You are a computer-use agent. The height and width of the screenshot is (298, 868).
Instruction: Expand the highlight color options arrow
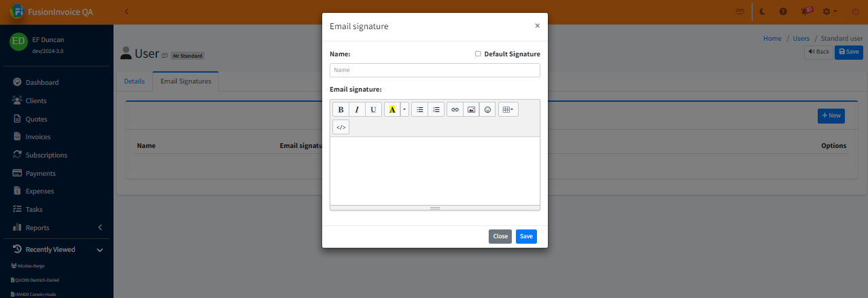point(404,109)
